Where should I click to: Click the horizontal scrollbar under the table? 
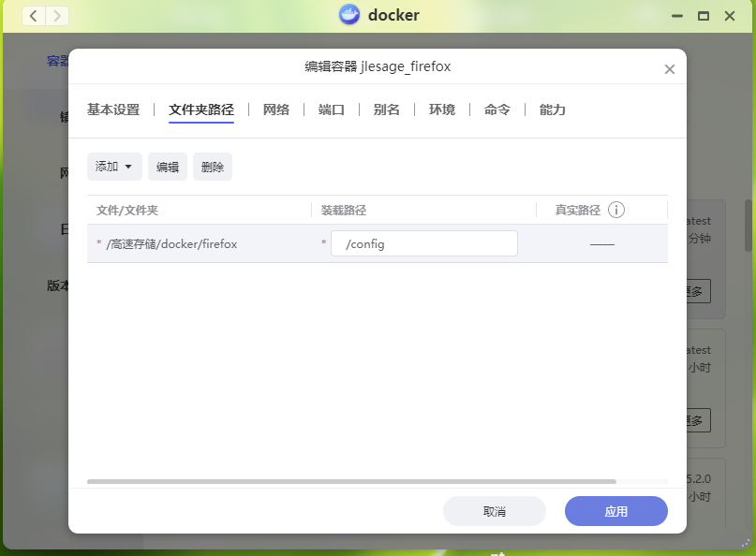[351, 482]
